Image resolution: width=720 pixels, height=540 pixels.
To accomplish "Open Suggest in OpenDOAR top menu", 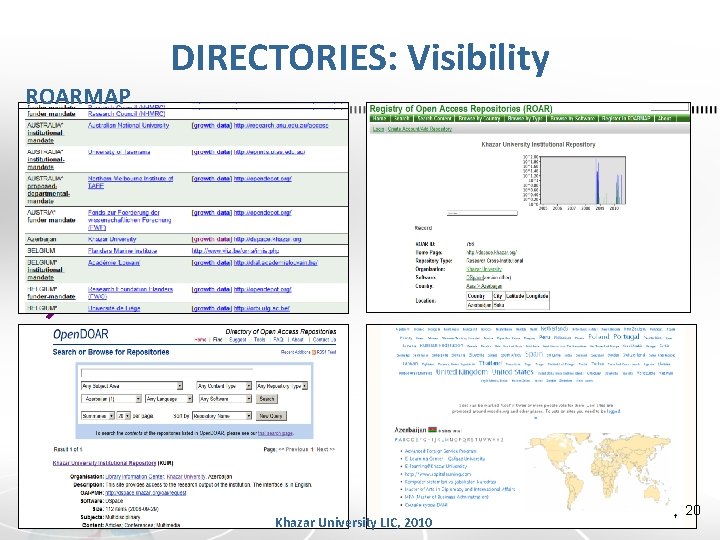I will pyautogui.click(x=238, y=340).
